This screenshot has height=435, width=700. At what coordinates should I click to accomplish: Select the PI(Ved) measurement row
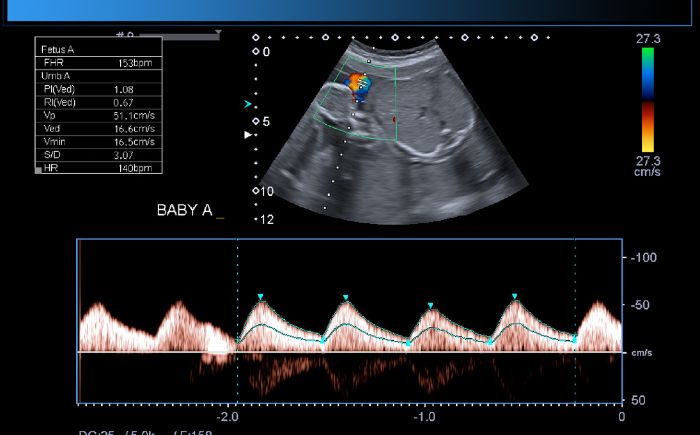98,89
